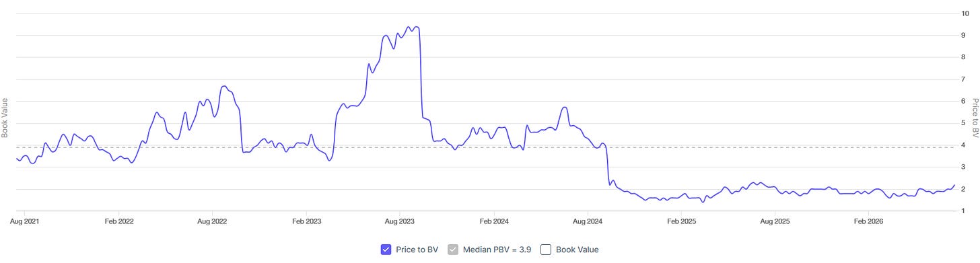The width and height of the screenshot is (980, 263).
Task: Click the Feb 2023 date label
Action: (306, 221)
